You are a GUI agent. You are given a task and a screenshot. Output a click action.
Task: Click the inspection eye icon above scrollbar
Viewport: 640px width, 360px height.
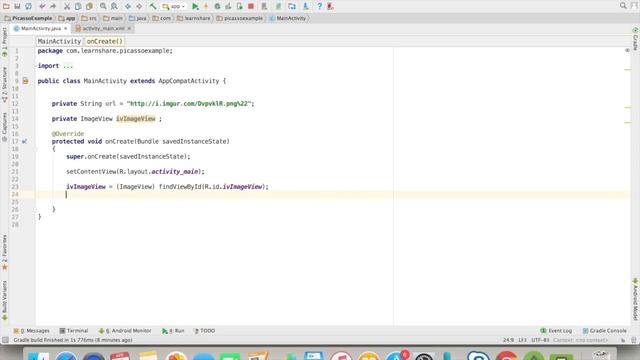[x=627, y=50]
